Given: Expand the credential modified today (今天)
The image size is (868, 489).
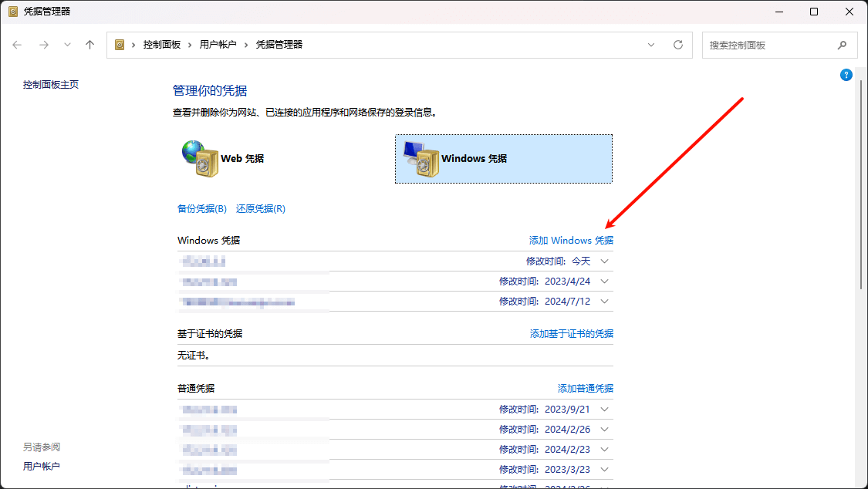Looking at the screenshot, I should 604,261.
